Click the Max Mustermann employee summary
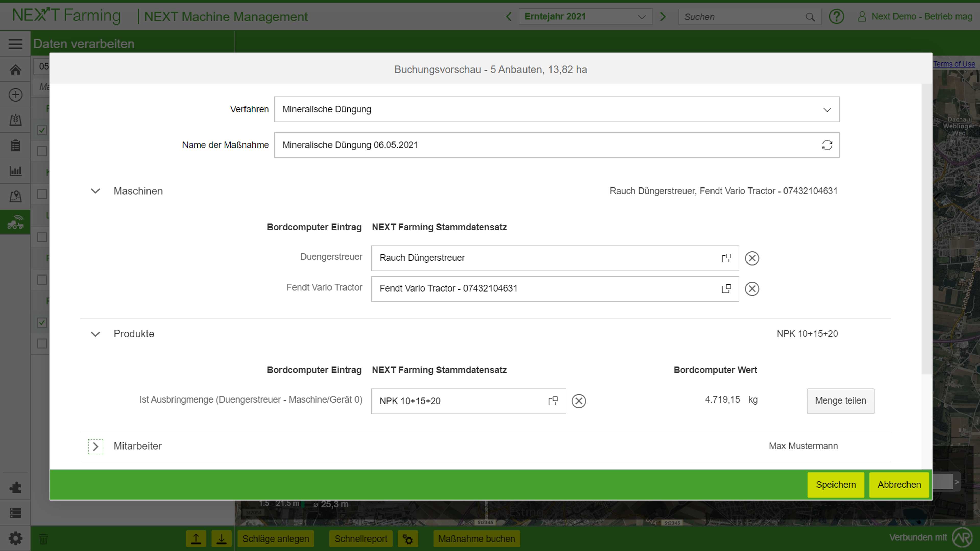Image resolution: width=980 pixels, height=551 pixels. click(803, 446)
